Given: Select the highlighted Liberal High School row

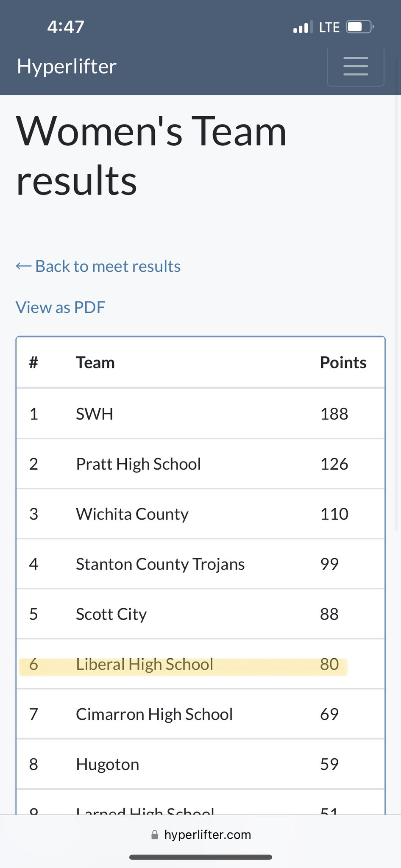Looking at the screenshot, I should (200, 664).
